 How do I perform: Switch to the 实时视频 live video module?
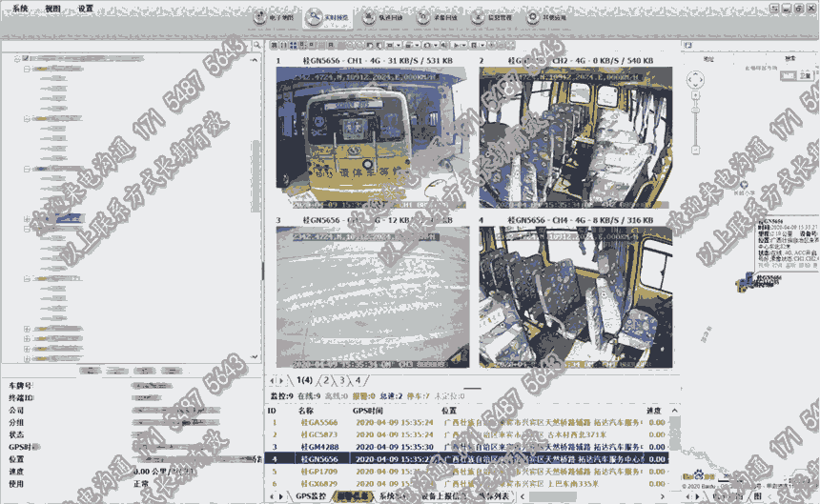(x=327, y=17)
